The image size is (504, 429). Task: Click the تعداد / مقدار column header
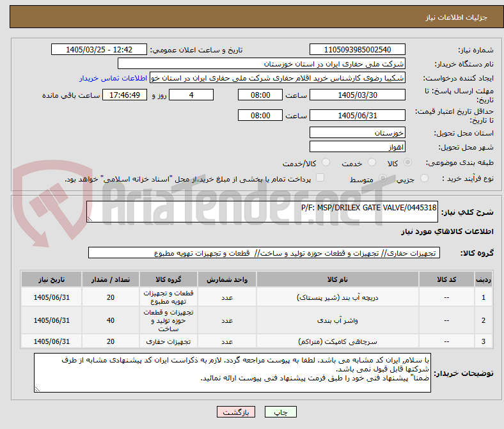[111, 279]
